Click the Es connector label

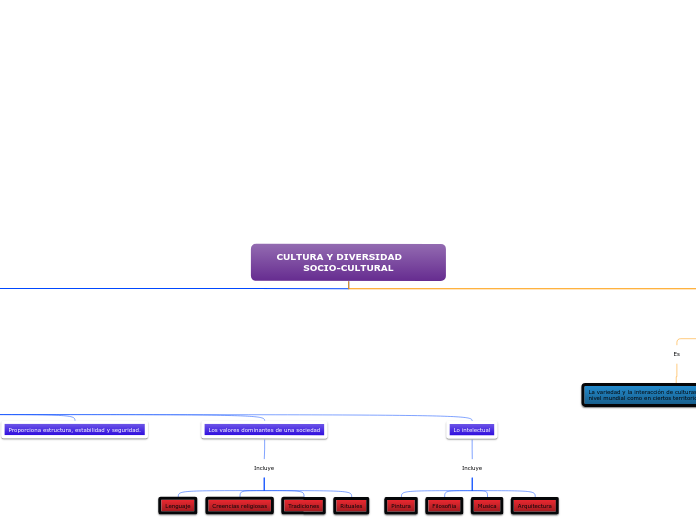click(676, 354)
